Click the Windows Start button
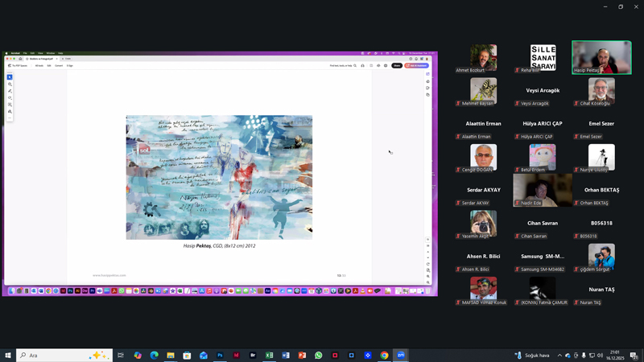The image size is (644, 362). [8, 355]
